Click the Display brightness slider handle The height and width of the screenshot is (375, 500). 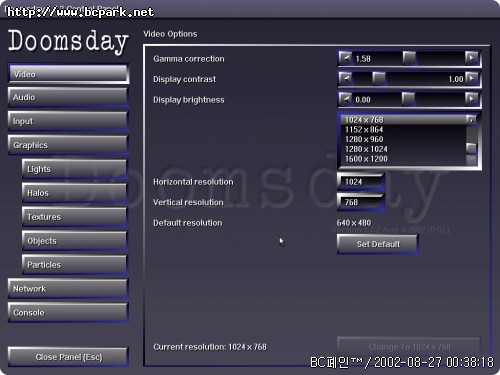[408, 99]
